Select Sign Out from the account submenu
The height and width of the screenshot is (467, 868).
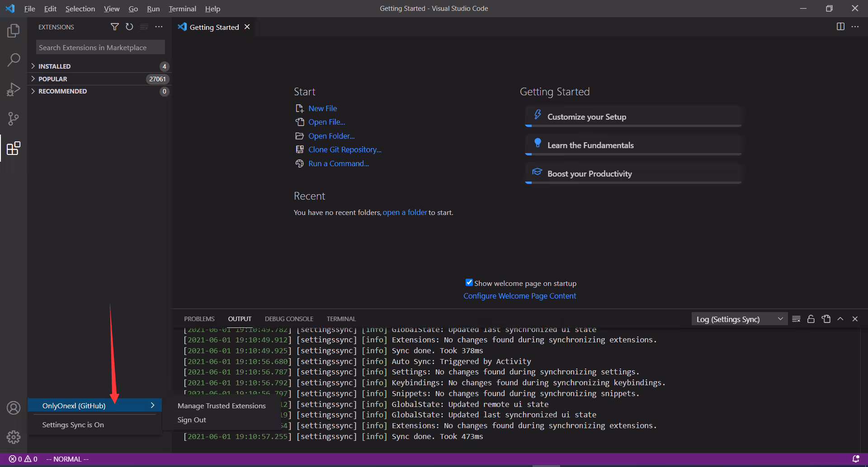(x=192, y=420)
